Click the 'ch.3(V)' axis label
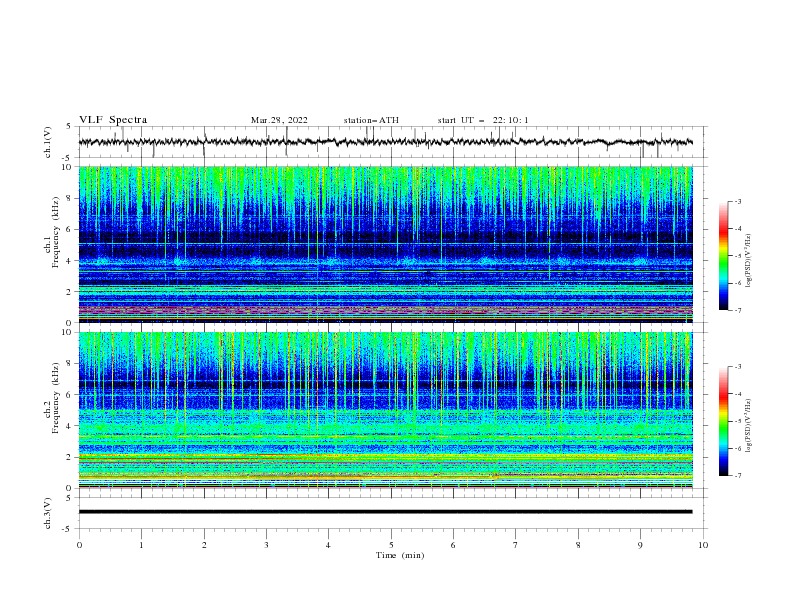792x612 pixels. click(48, 513)
